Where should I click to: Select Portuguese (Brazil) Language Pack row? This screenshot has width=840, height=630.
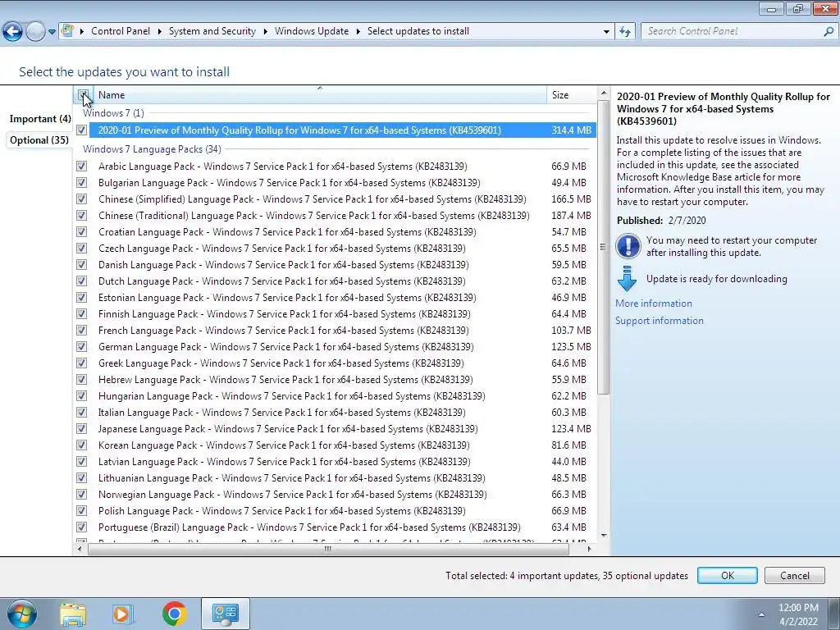pos(336,527)
